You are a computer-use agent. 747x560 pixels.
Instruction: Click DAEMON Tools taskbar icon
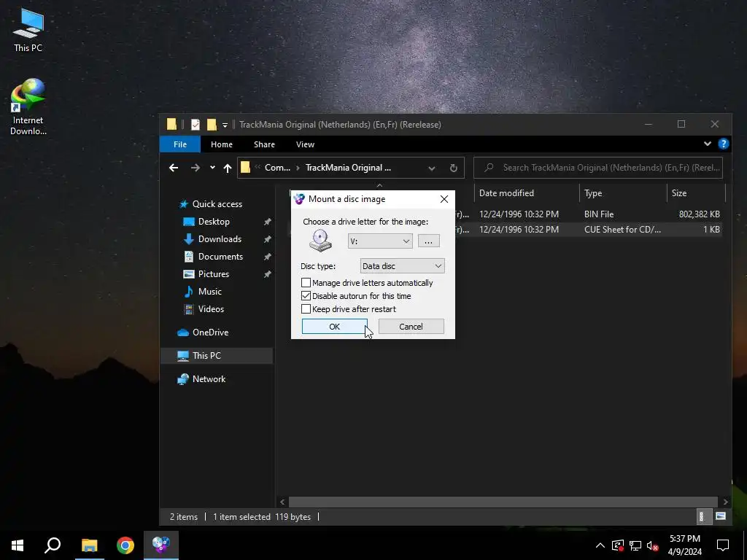tap(161, 545)
